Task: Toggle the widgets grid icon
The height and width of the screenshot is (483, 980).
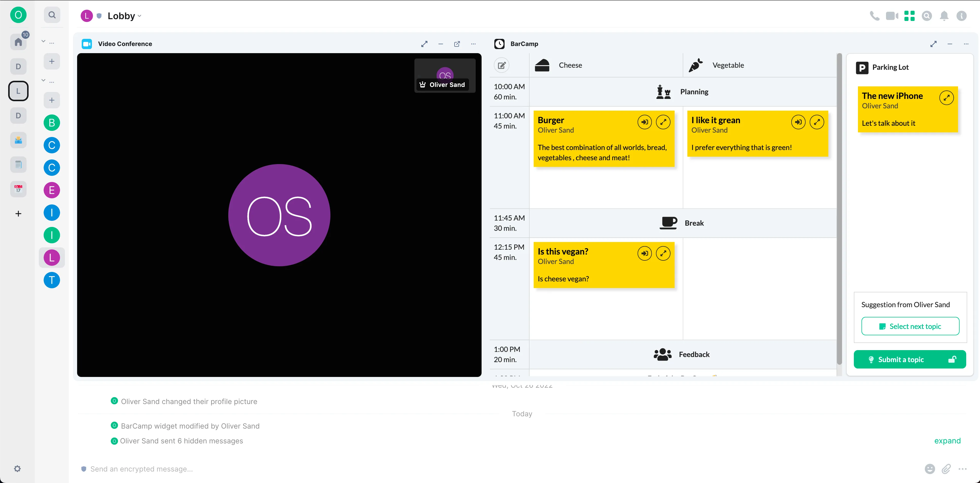Action: click(909, 16)
